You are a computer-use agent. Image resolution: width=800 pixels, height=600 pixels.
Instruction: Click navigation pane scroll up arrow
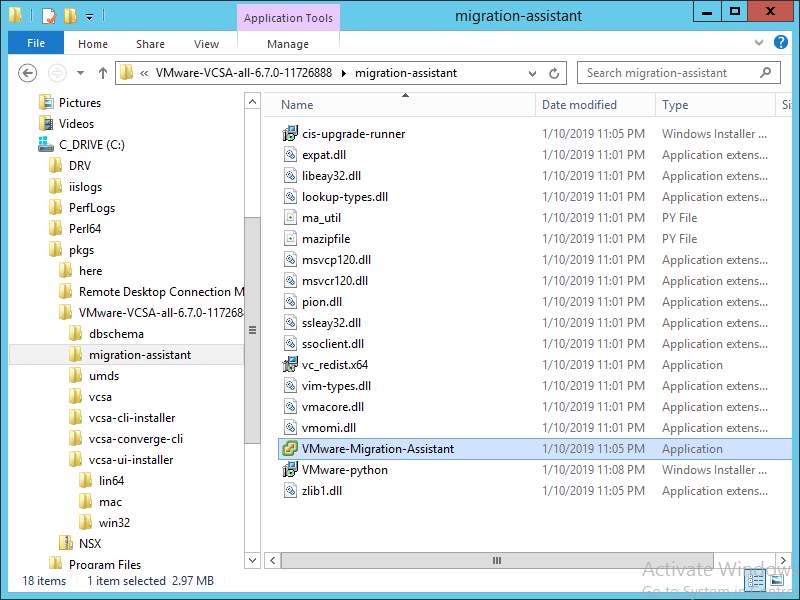click(252, 102)
